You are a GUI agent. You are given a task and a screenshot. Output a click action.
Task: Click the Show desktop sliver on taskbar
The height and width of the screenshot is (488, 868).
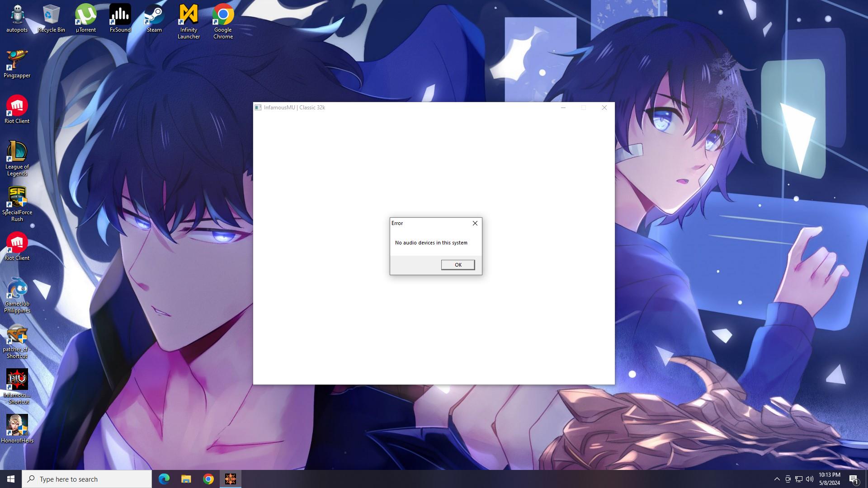point(866,479)
